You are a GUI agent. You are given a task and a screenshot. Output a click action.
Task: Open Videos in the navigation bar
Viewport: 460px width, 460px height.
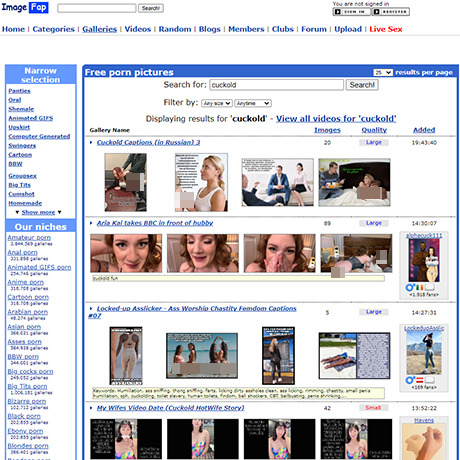point(138,29)
